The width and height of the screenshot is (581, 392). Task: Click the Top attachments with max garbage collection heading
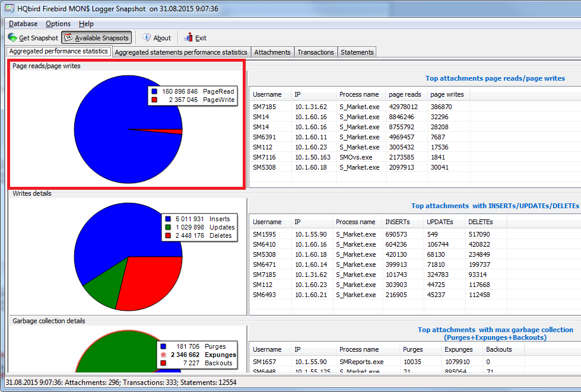pyautogui.click(x=496, y=333)
